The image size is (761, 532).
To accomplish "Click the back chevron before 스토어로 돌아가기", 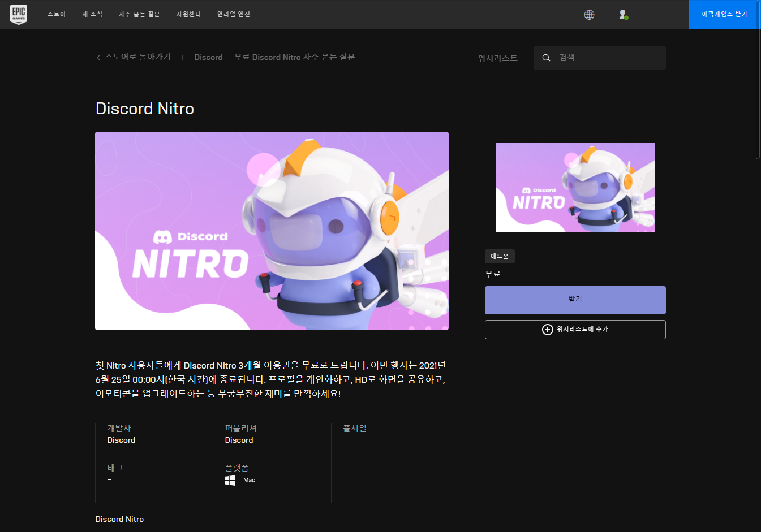I will click(x=98, y=57).
